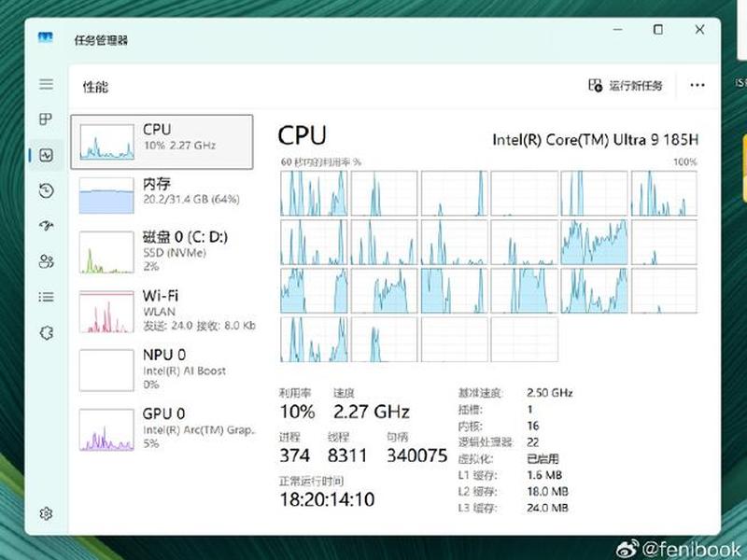The image size is (747, 560).
Task: Click the handle count 340075
Action: (x=416, y=455)
